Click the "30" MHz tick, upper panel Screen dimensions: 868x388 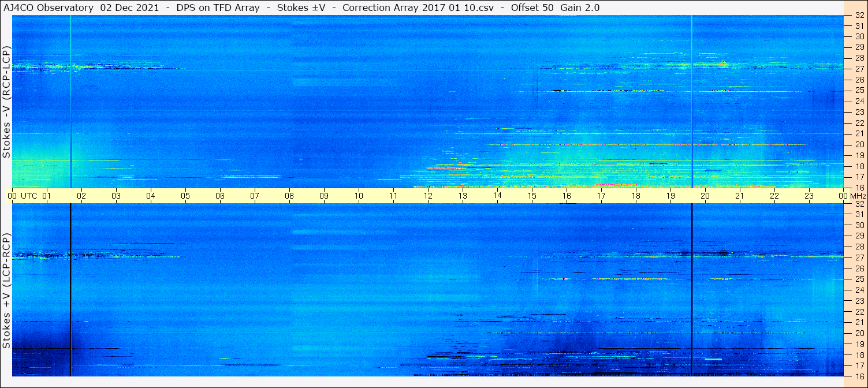(x=859, y=36)
